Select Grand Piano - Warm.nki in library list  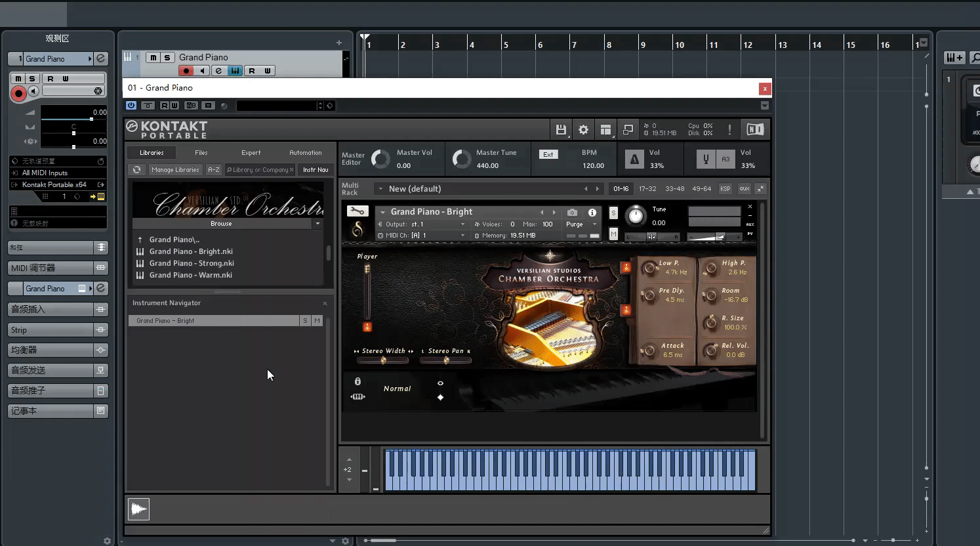point(190,276)
